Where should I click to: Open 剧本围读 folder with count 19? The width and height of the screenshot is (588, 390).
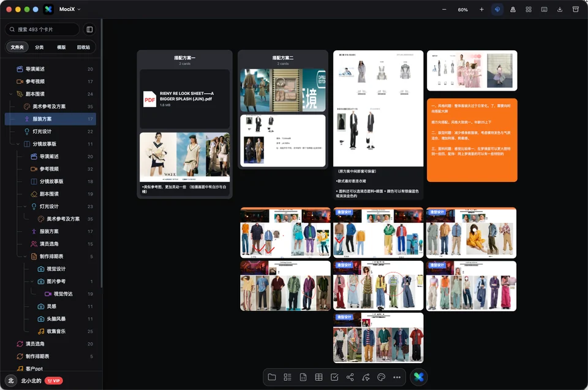(50, 194)
